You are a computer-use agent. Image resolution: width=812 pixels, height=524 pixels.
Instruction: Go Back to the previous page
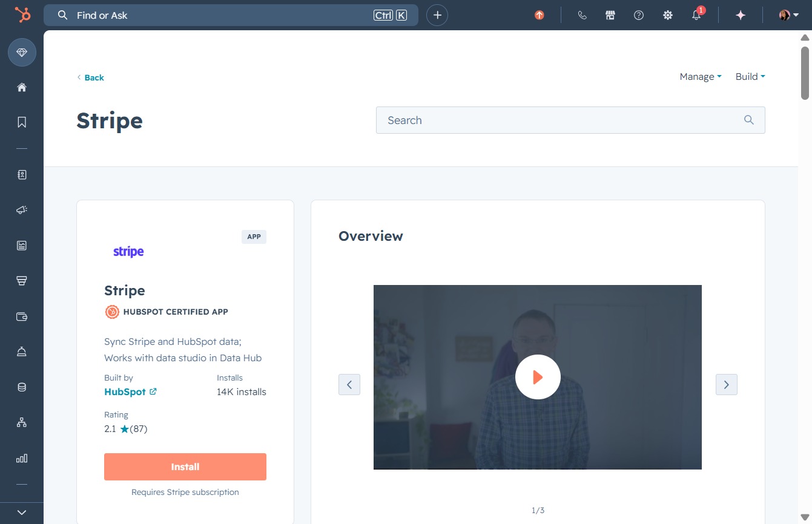click(x=91, y=77)
